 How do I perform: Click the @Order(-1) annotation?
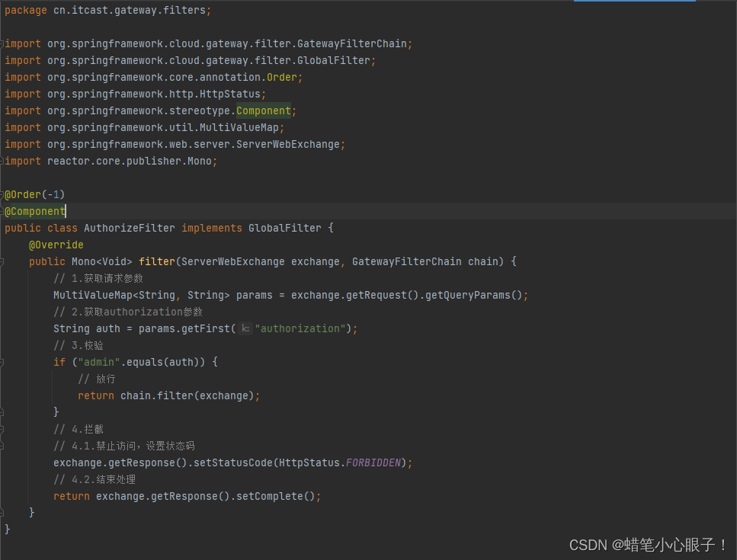click(x=35, y=194)
